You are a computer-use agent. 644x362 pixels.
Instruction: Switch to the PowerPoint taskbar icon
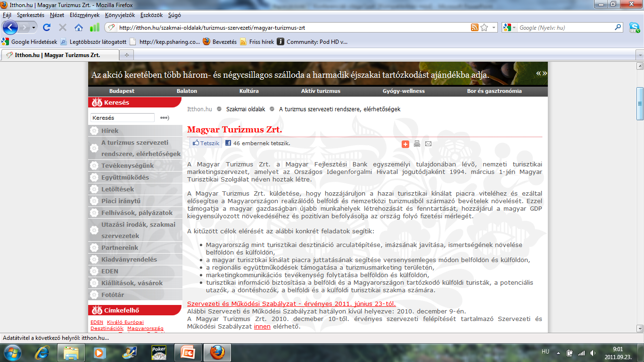[188, 352]
